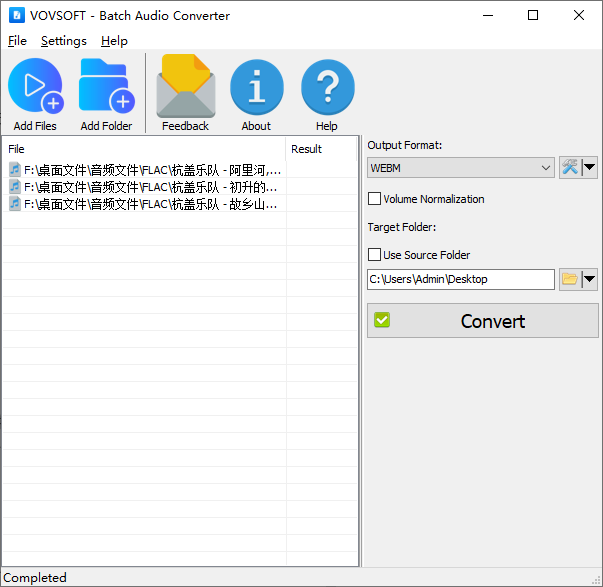The height and width of the screenshot is (587, 603).
Task: Open the arrow beside format settings icon
Action: tap(590, 168)
